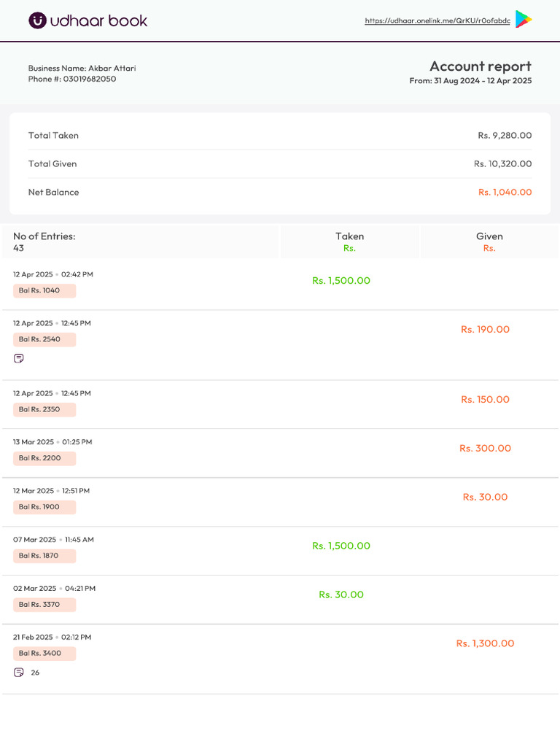Screen dimensions: 560x747
Task: Click the Given column header
Action: coord(489,236)
